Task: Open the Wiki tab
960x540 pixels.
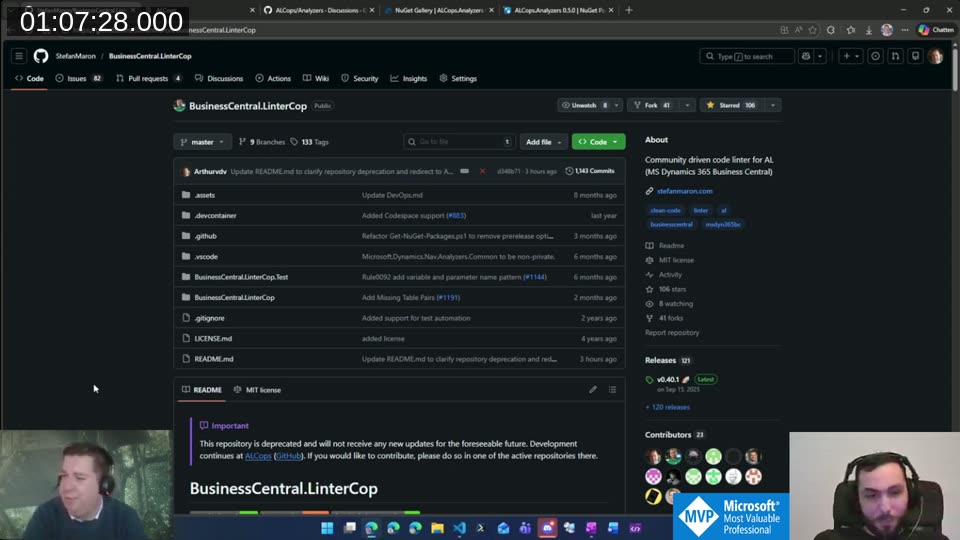Action: point(316,78)
